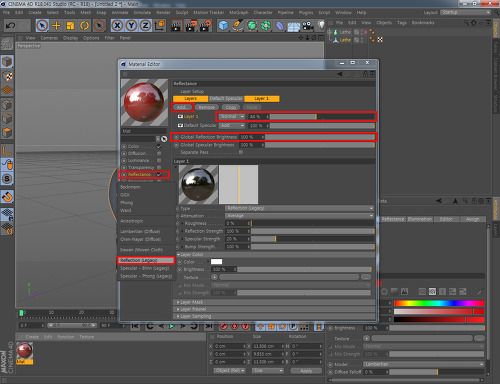
Task: Enable the Transparency channel checkbox
Action: (x=159, y=167)
